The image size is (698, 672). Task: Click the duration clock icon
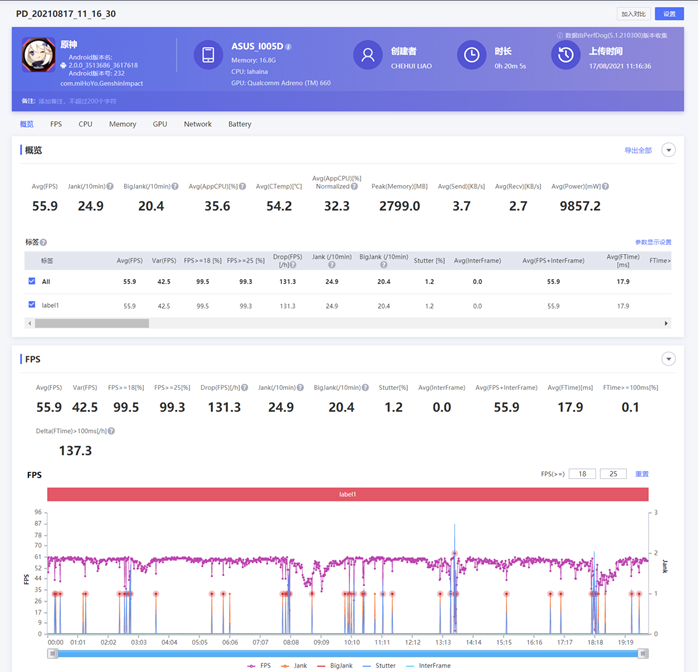click(471, 56)
